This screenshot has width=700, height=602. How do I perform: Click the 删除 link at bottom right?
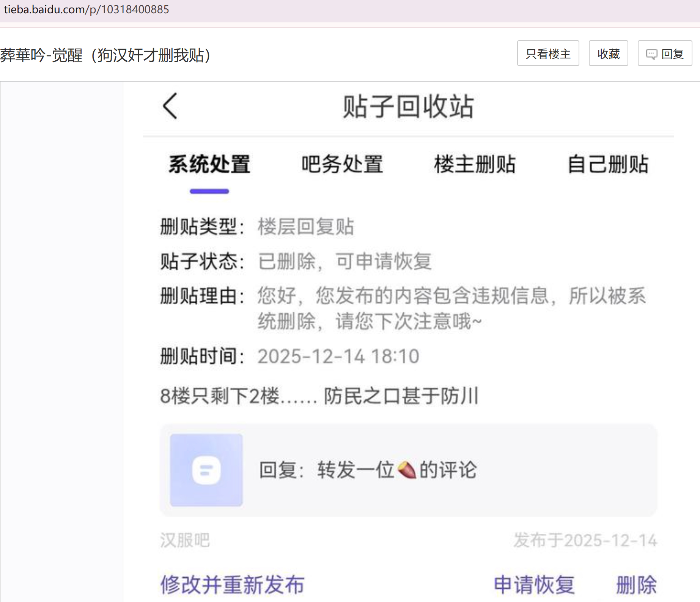point(636,584)
